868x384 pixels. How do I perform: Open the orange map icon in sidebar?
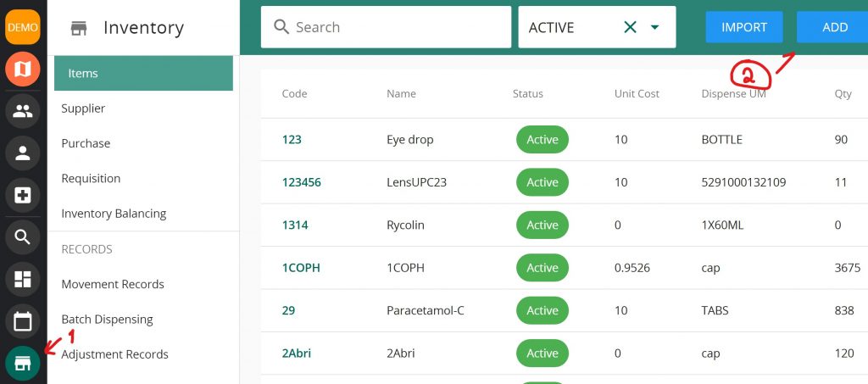coord(23,70)
